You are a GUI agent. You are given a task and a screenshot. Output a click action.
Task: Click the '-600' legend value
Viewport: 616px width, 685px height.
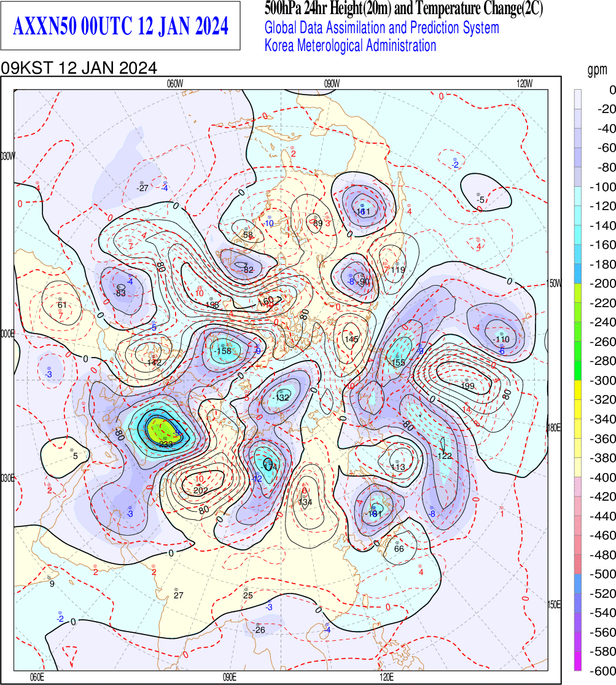pos(602,671)
